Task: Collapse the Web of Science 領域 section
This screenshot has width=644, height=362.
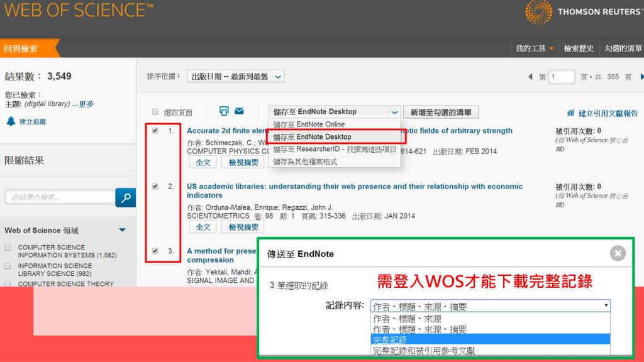Action: point(122,230)
